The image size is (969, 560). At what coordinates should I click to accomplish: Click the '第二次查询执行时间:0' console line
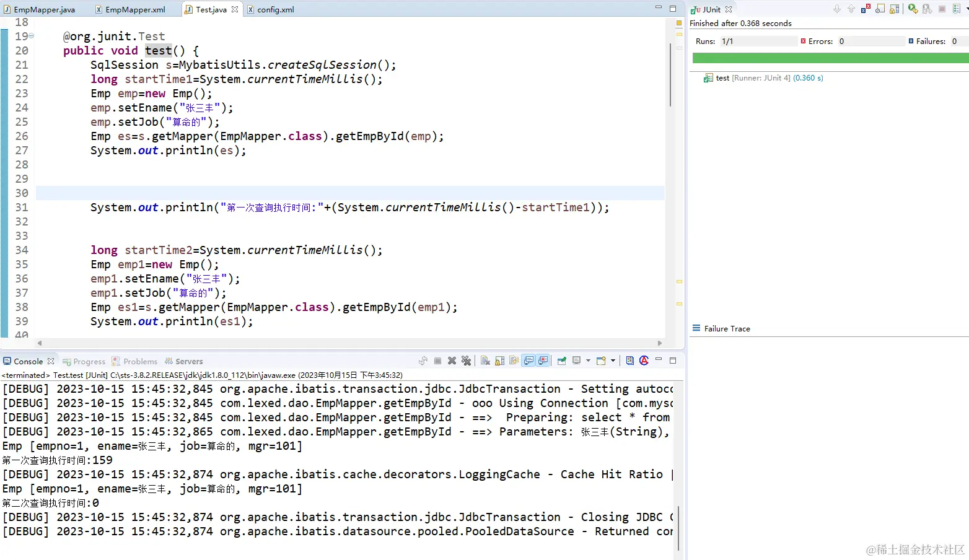[x=51, y=503]
